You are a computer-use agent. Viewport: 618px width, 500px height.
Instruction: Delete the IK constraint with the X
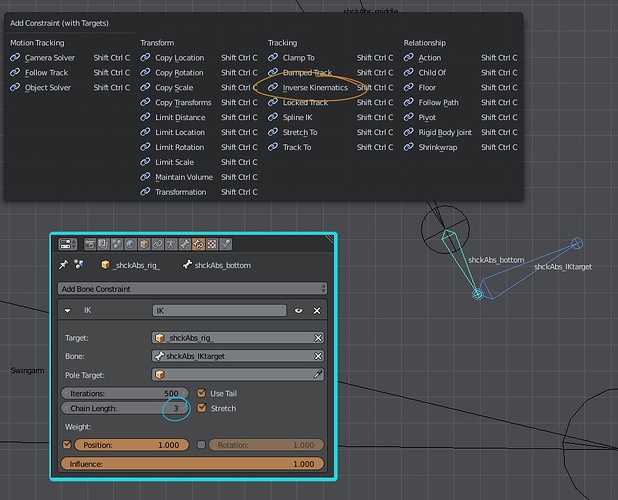(x=317, y=310)
